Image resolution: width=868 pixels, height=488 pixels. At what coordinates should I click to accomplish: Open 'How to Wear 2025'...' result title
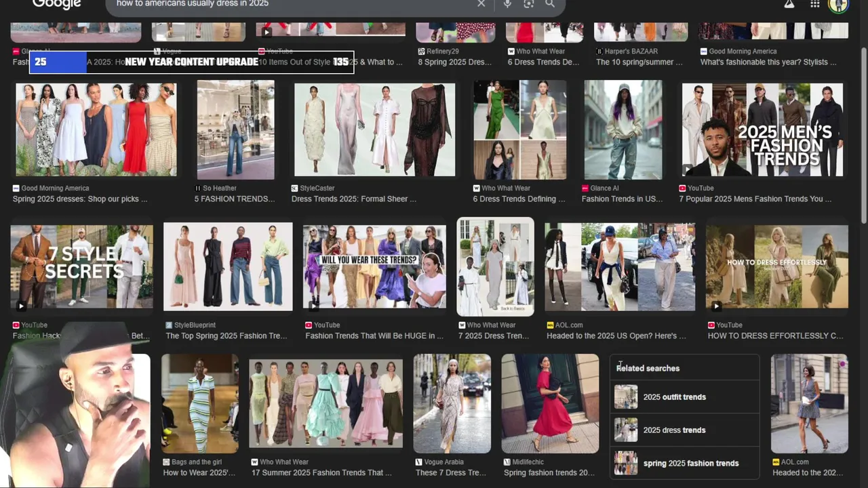(x=199, y=473)
